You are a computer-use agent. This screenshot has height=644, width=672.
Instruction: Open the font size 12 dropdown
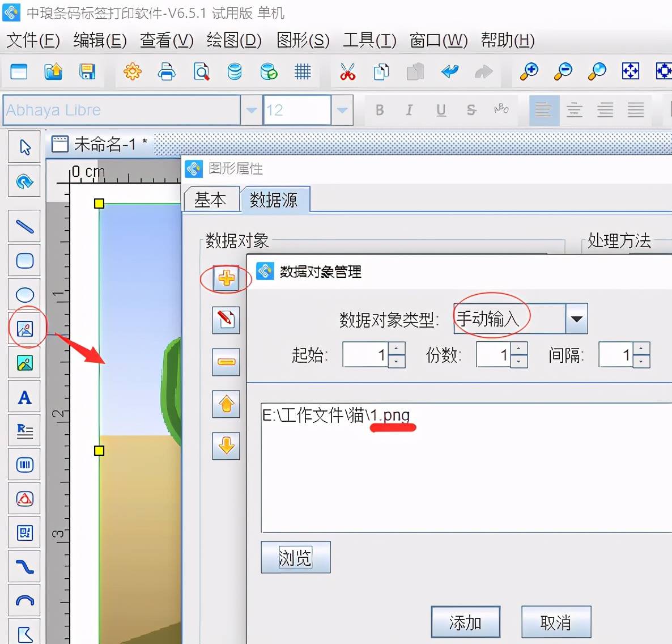(342, 110)
